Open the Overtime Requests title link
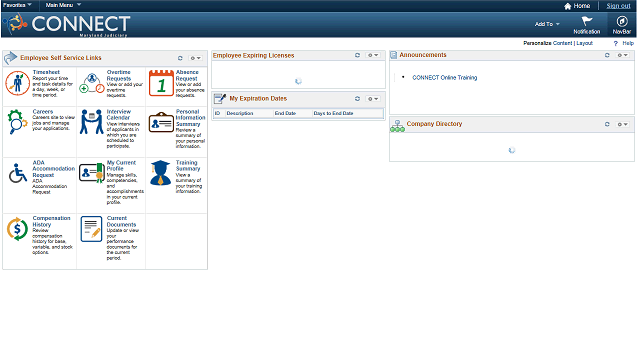Viewport: 640px width, 360px height. click(119, 76)
